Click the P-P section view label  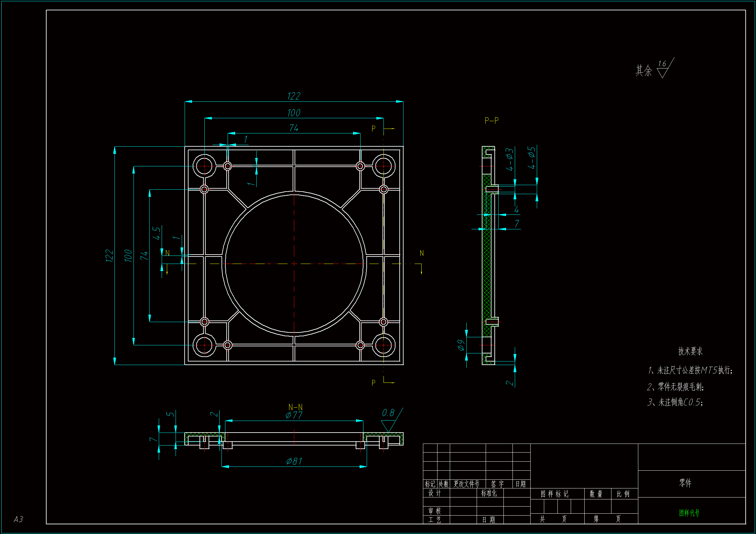pos(491,120)
